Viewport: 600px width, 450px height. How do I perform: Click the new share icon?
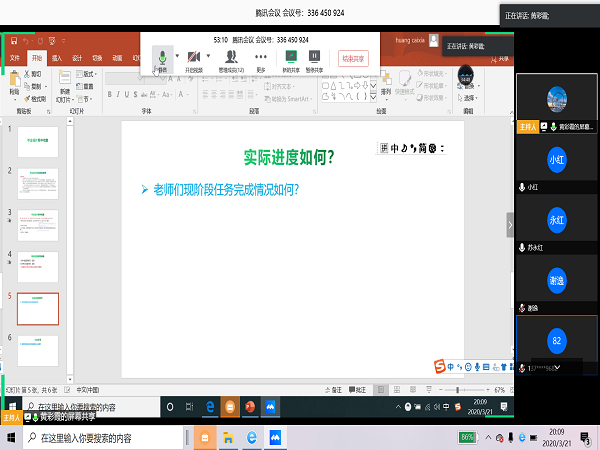(x=289, y=58)
